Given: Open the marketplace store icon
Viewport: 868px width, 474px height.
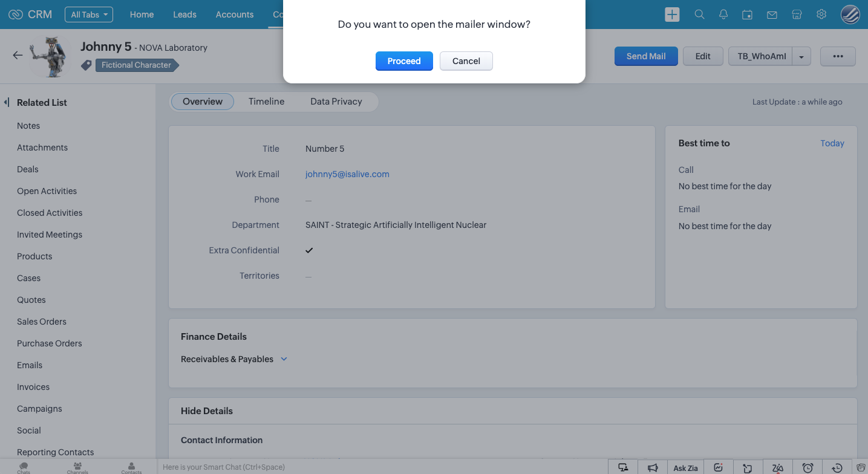Looking at the screenshot, I should click(797, 15).
